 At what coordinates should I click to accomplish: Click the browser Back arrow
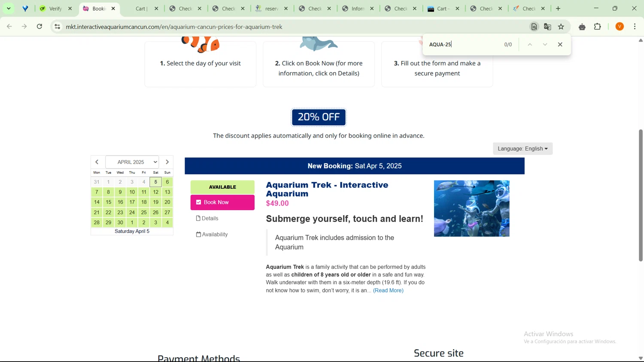tap(9, 27)
